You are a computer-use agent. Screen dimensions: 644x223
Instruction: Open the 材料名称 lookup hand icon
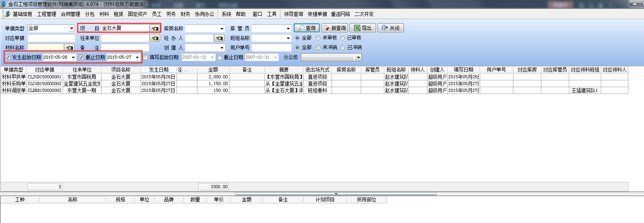coord(70,48)
